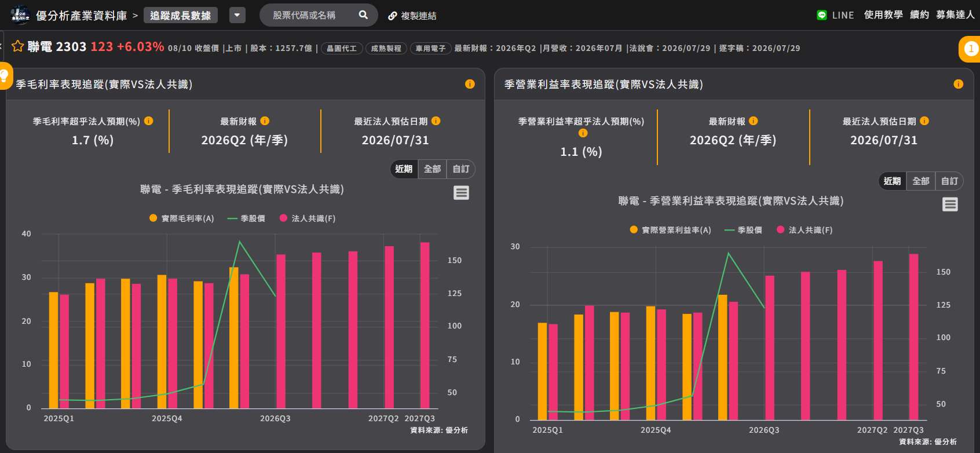Select 自訂 range in operating margin chart
The height and width of the screenshot is (453, 980).
[x=950, y=181]
